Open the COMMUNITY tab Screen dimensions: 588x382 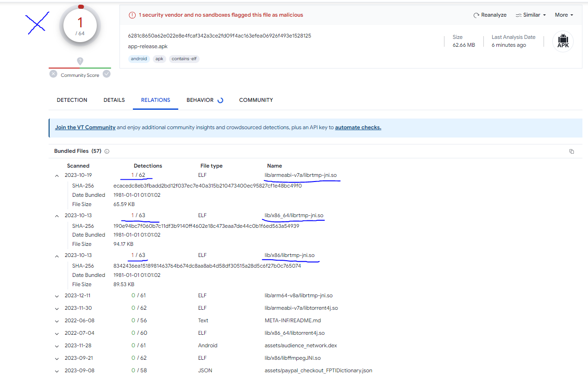point(256,100)
